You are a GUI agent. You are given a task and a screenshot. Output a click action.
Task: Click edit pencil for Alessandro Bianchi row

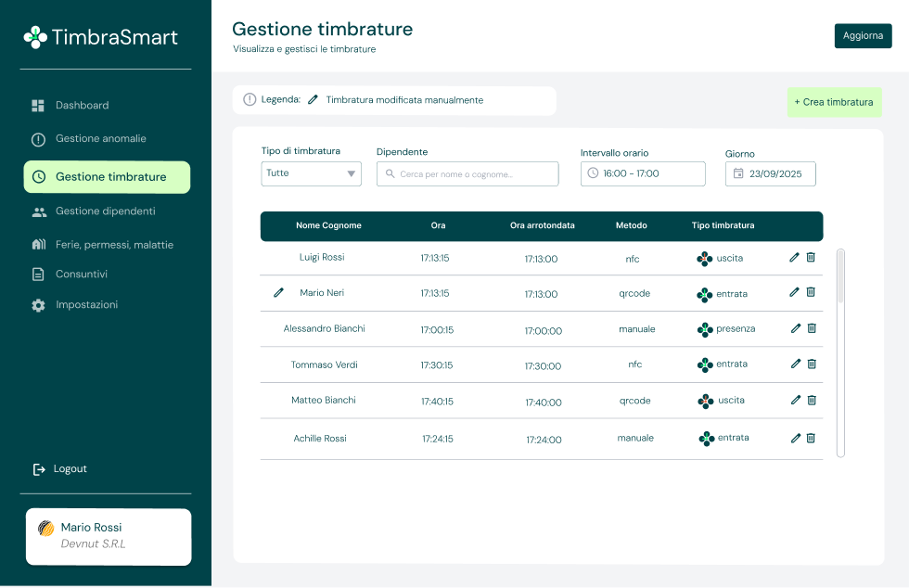(795, 328)
